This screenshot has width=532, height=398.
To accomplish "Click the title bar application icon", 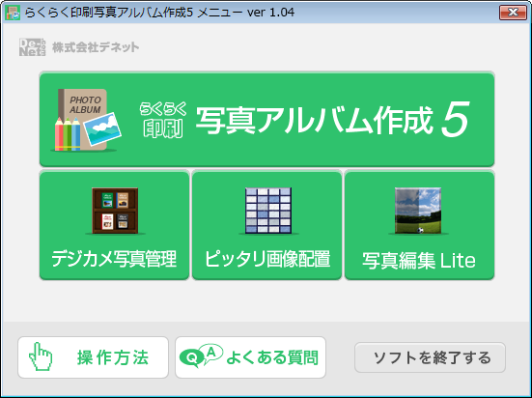I will [x=13, y=13].
